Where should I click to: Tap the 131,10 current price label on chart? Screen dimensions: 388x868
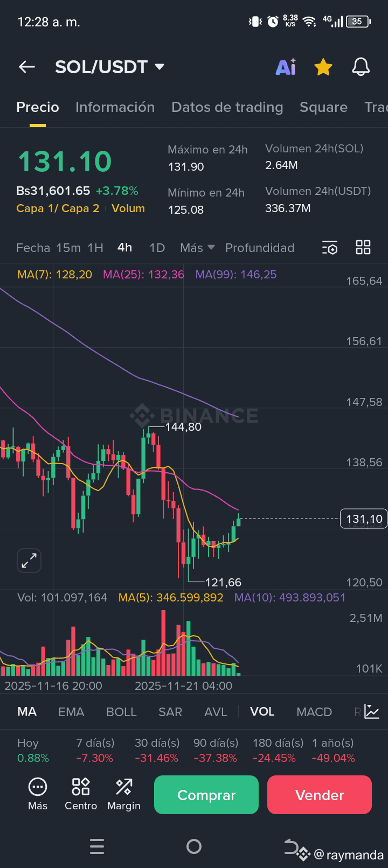(364, 519)
